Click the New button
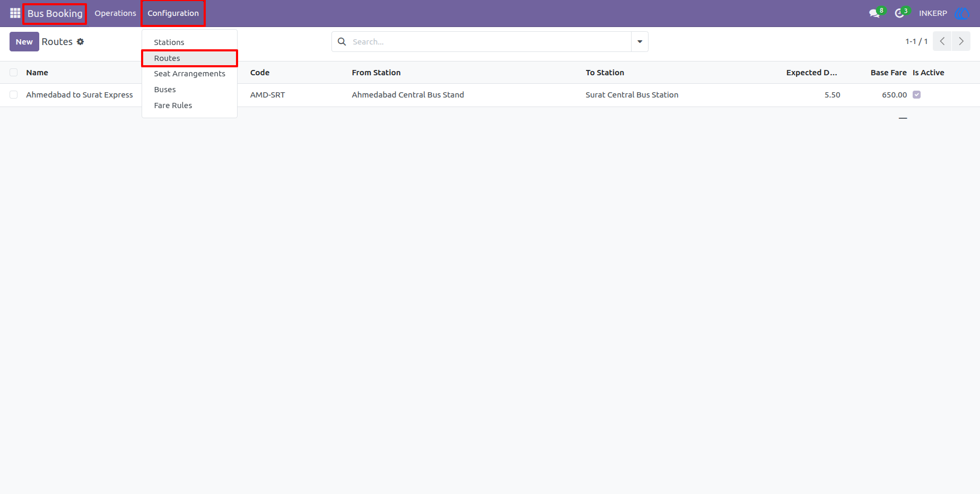Viewport: 980px width, 494px height. tap(24, 42)
